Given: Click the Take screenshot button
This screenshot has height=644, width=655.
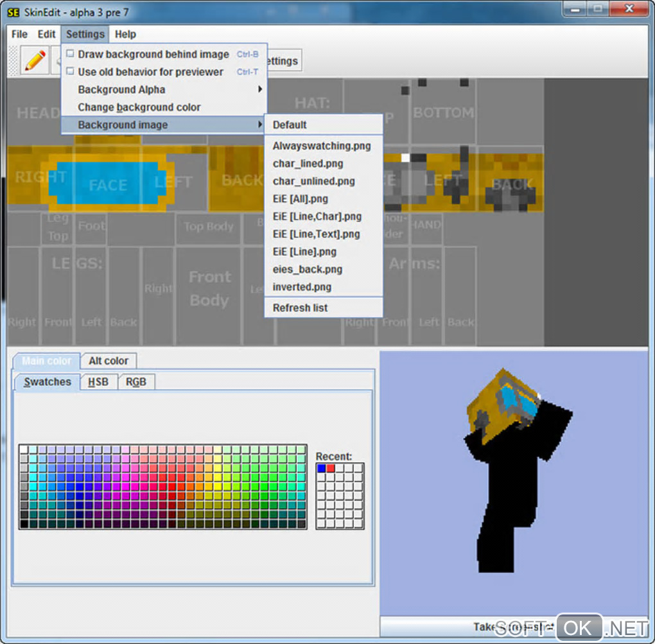Looking at the screenshot, I should 513,627.
